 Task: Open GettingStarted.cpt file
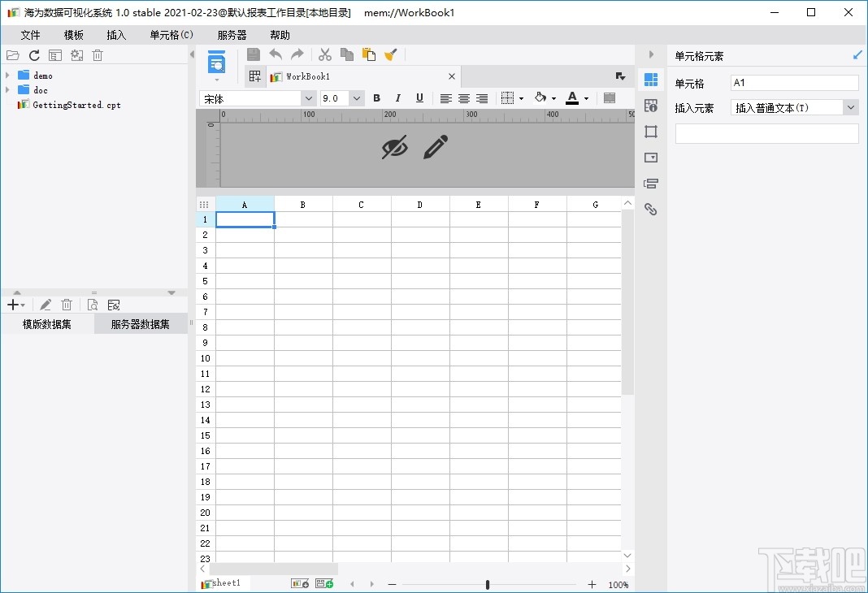point(76,105)
